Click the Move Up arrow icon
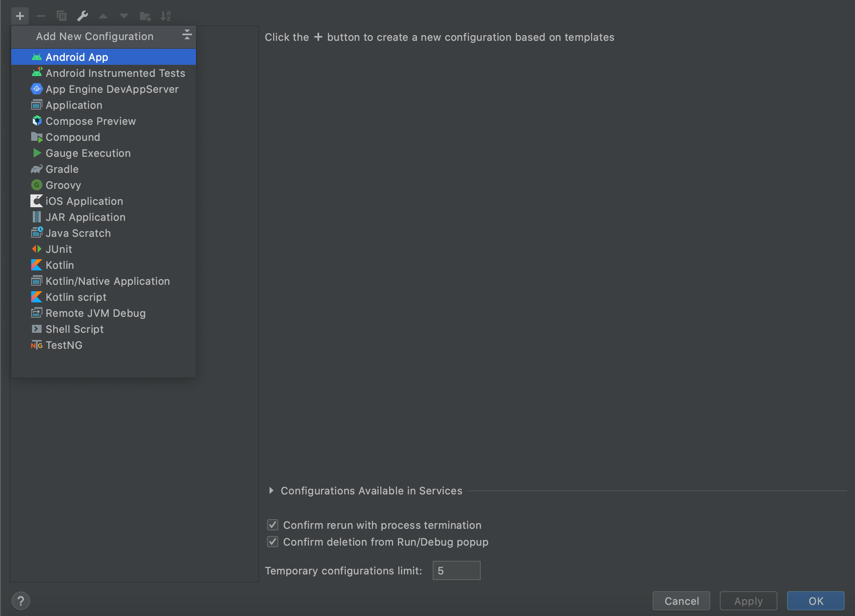Image resolution: width=855 pixels, height=616 pixels. point(103,16)
